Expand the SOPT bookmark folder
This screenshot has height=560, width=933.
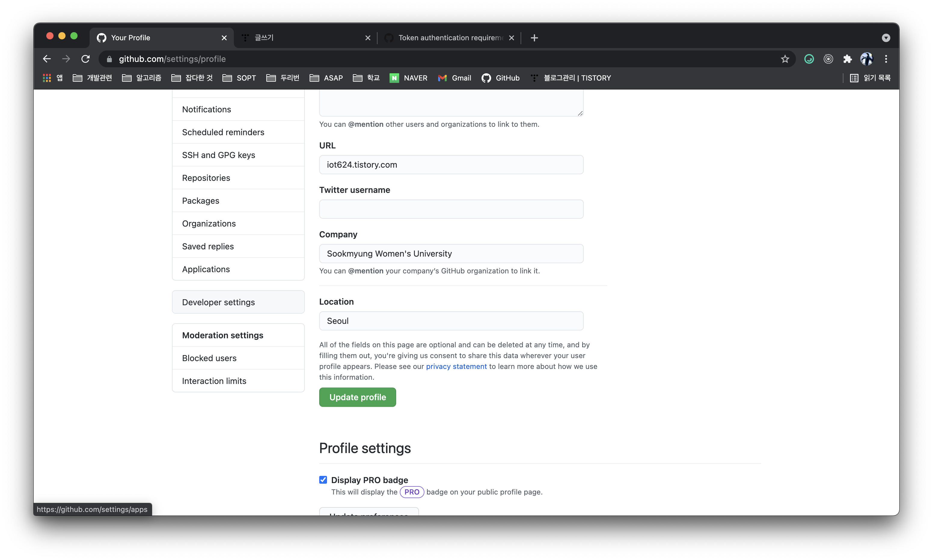(x=239, y=78)
